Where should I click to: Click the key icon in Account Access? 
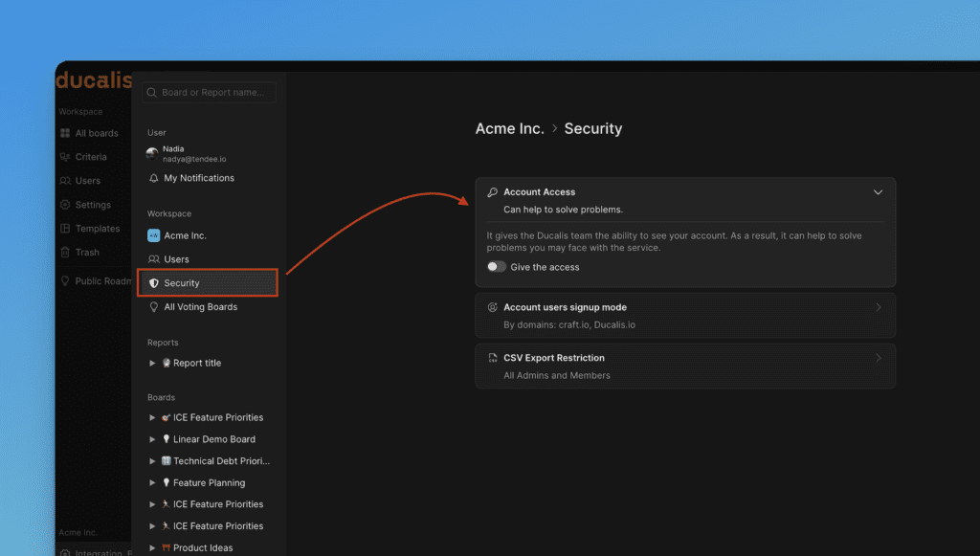click(492, 192)
